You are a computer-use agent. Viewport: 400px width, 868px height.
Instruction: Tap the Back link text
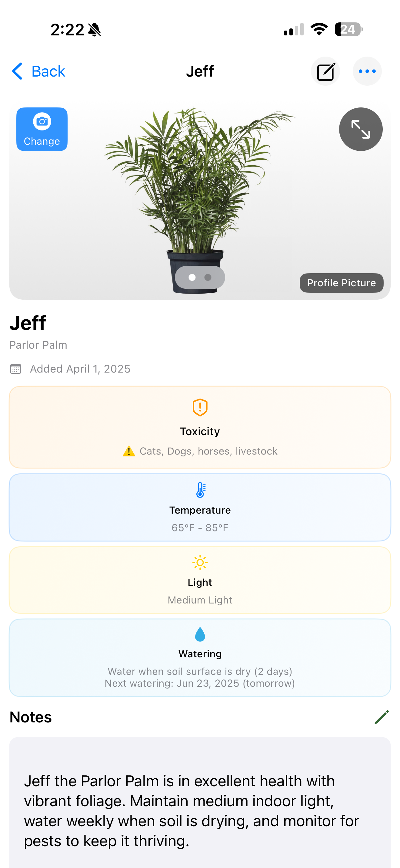coord(48,71)
